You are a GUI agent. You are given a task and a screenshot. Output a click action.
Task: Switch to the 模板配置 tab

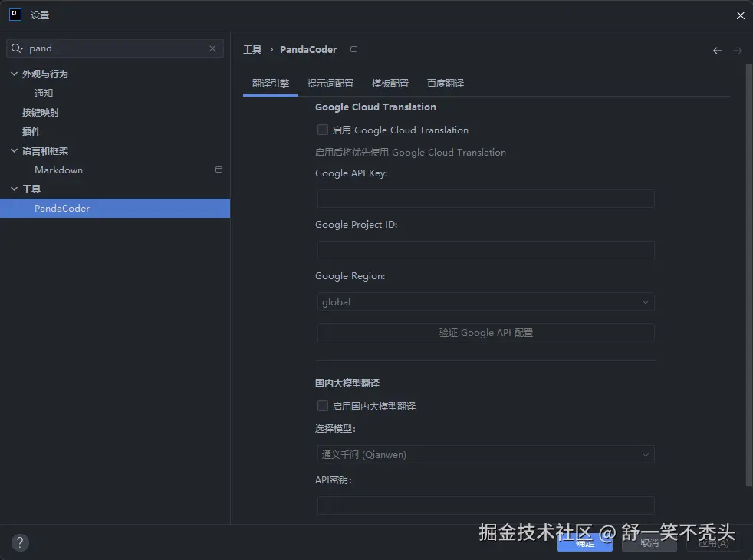pyautogui.click(x=390, y=84)
